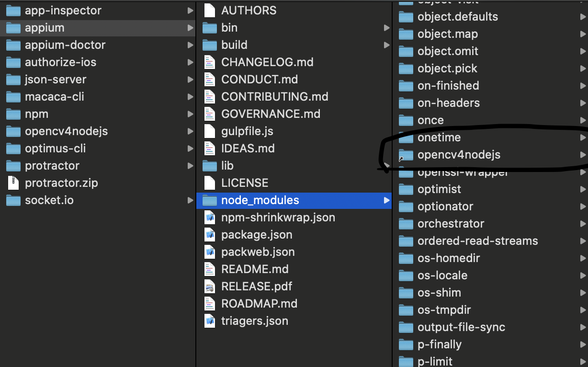Image resolution: width=588 pixels, height=367 pixels.
Task: Click the lib folder icon
Action: 210,166
